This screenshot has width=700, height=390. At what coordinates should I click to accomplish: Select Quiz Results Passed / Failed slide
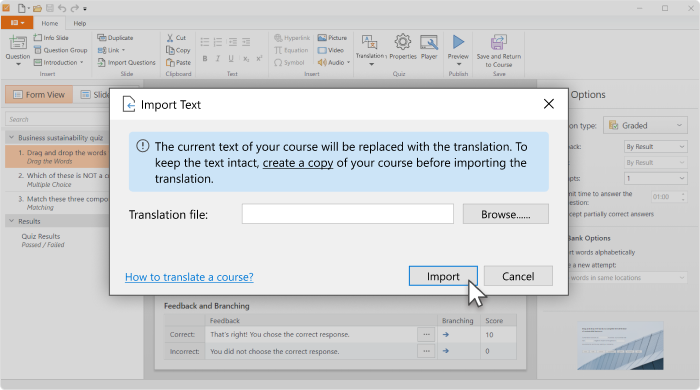point(43,240)
